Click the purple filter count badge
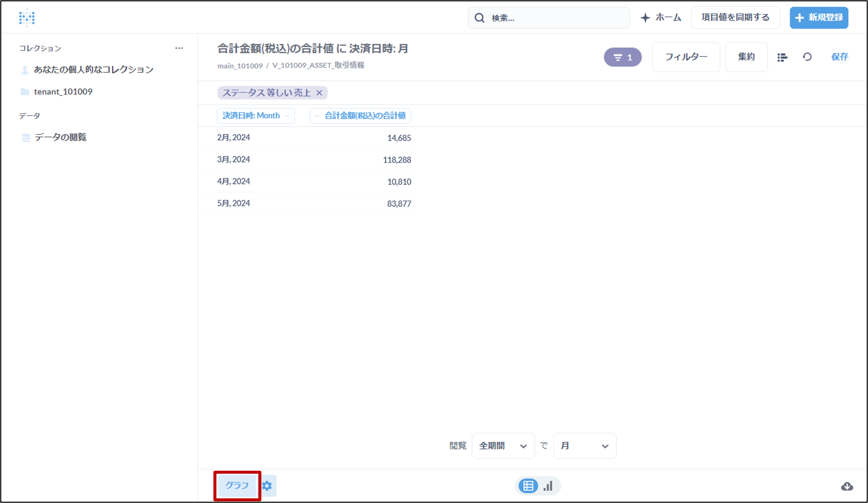Viewport: 868px width, 503px height. click(622, 57)
